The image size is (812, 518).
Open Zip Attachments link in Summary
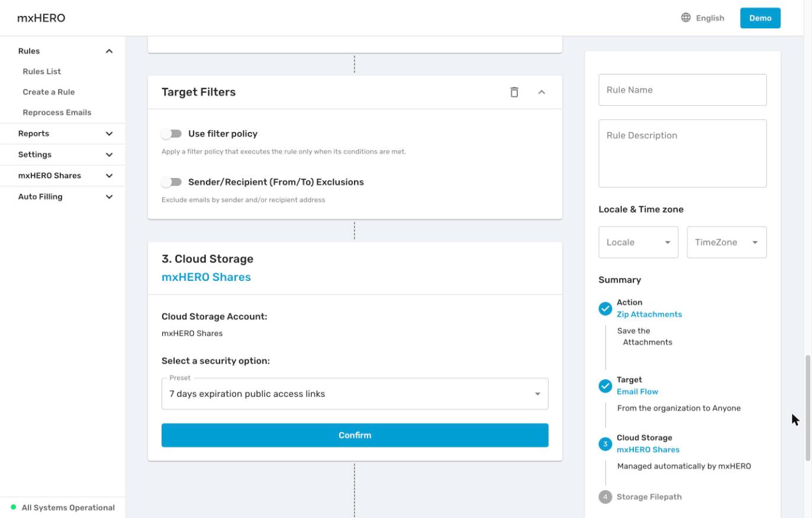click(x=649, y=315)
